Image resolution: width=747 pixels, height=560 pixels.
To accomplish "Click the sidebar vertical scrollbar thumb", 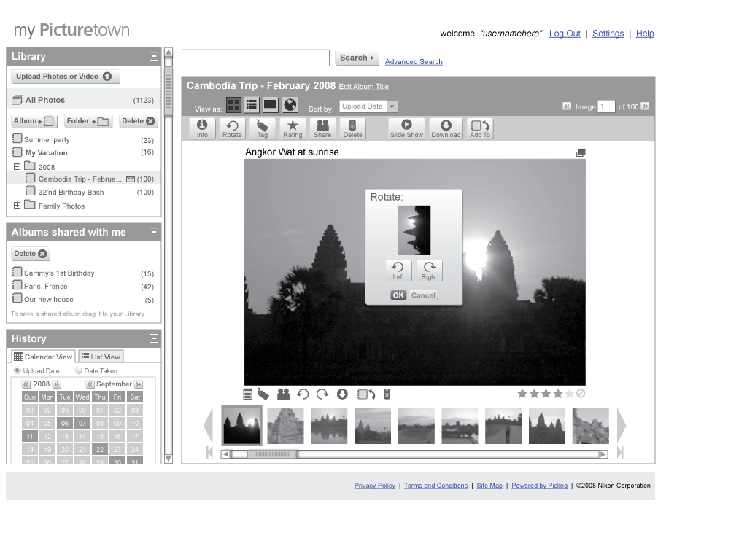I will pos(169,90).
